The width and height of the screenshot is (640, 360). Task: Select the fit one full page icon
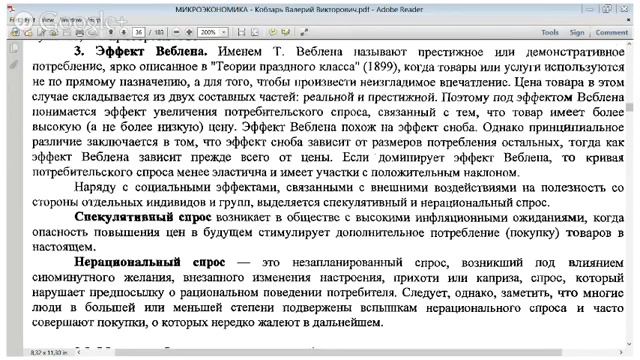(x=255, y=32)
